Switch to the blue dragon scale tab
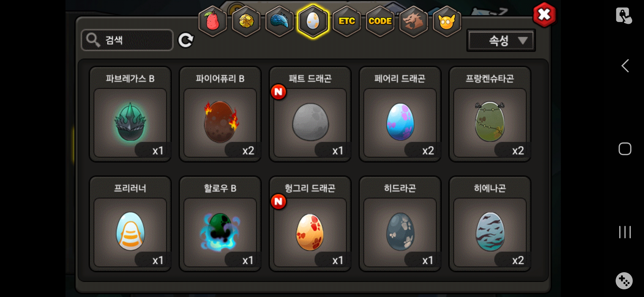 click(x=279, y=21)
